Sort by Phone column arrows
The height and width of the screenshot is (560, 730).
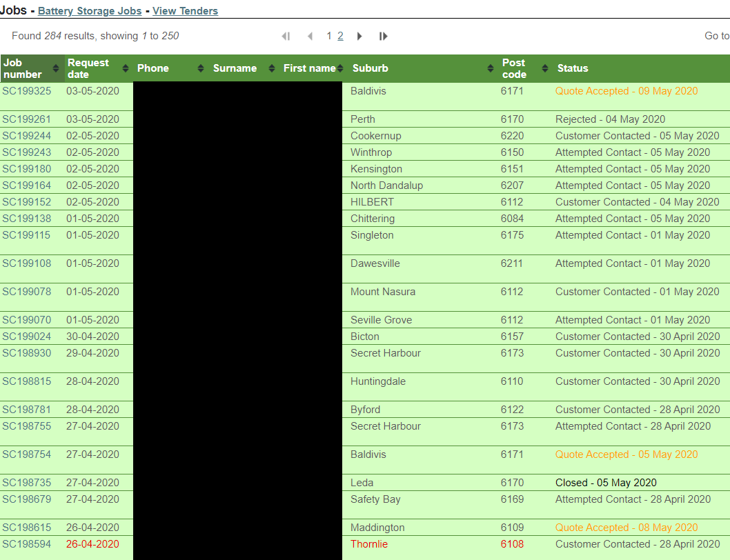201,68
